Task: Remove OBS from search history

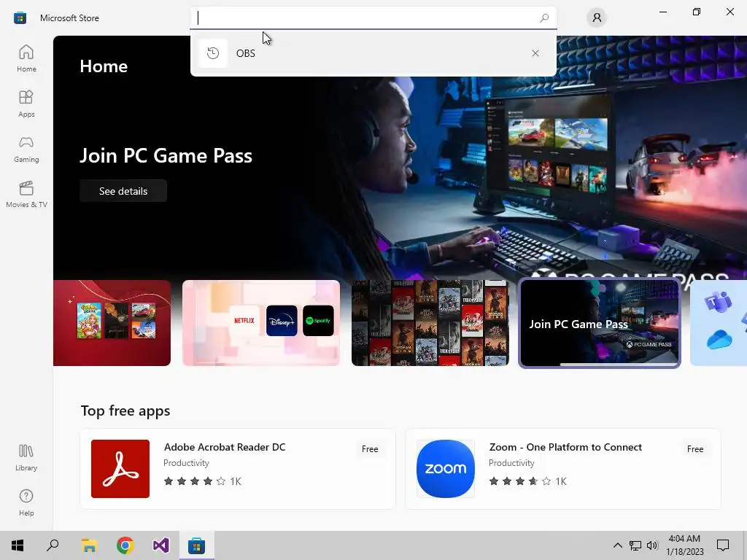Action: click(535, 53)
